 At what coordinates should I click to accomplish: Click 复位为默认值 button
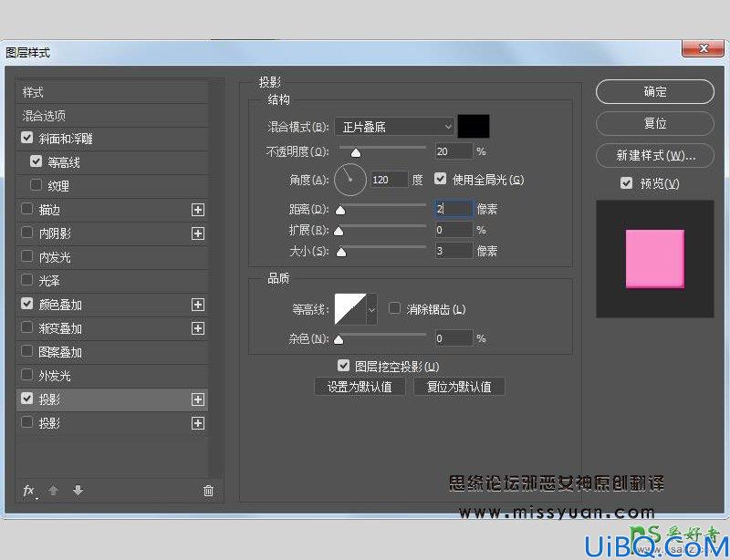point(459,387)
